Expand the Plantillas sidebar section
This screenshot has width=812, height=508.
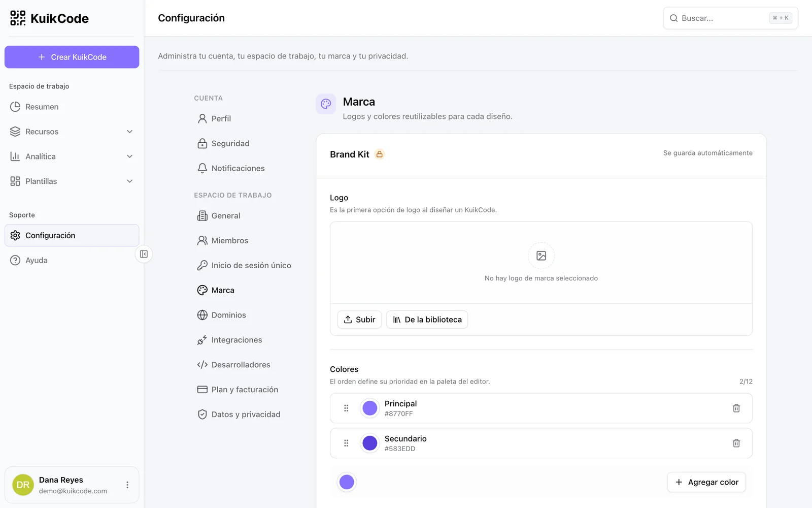tap(72, 181)
